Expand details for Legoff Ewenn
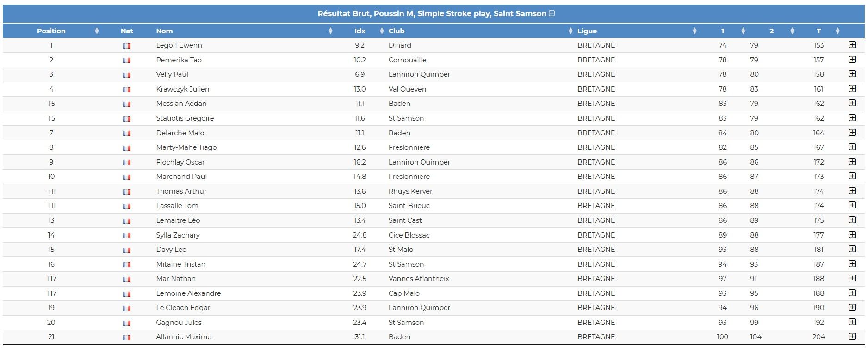The image size is (868, 348). (x=852, y=45)
